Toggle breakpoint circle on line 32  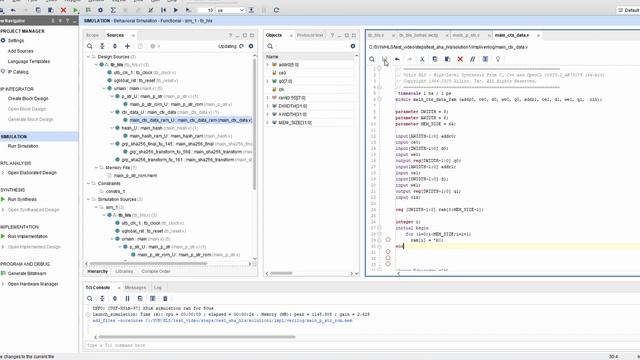(x=388, y=258)
